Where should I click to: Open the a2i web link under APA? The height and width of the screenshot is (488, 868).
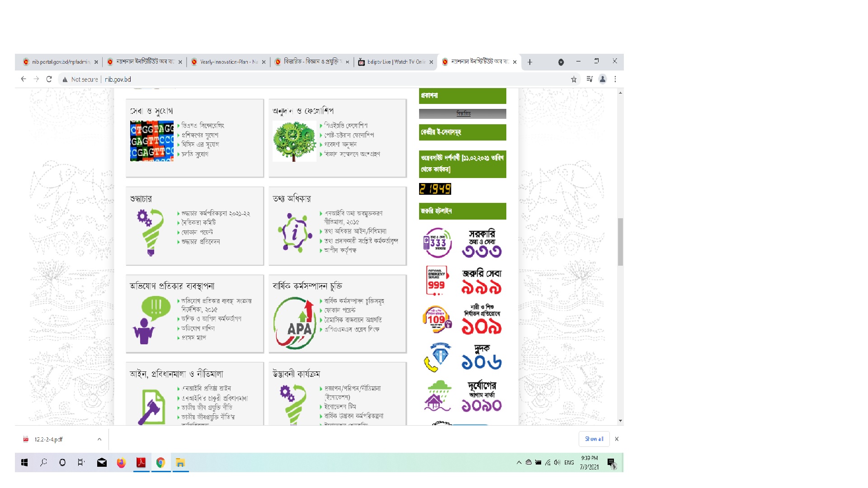click(352, 329)
